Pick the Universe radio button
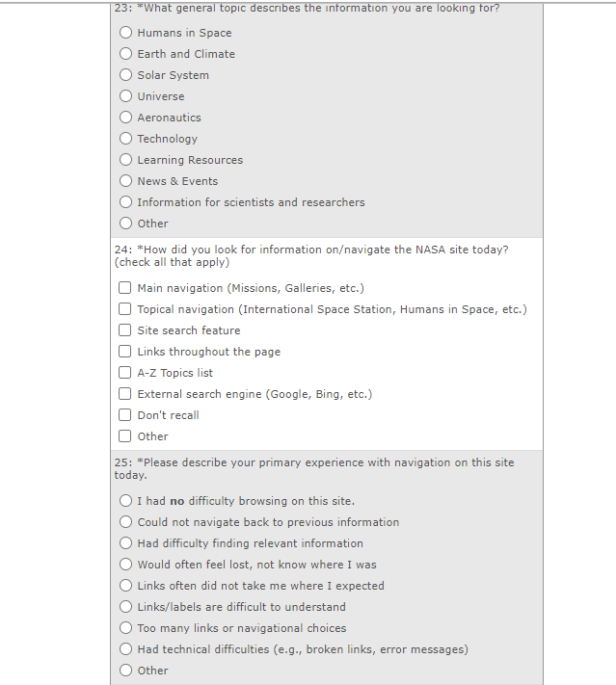The height and width of the screenshot is (685, 616). (126, 96)
